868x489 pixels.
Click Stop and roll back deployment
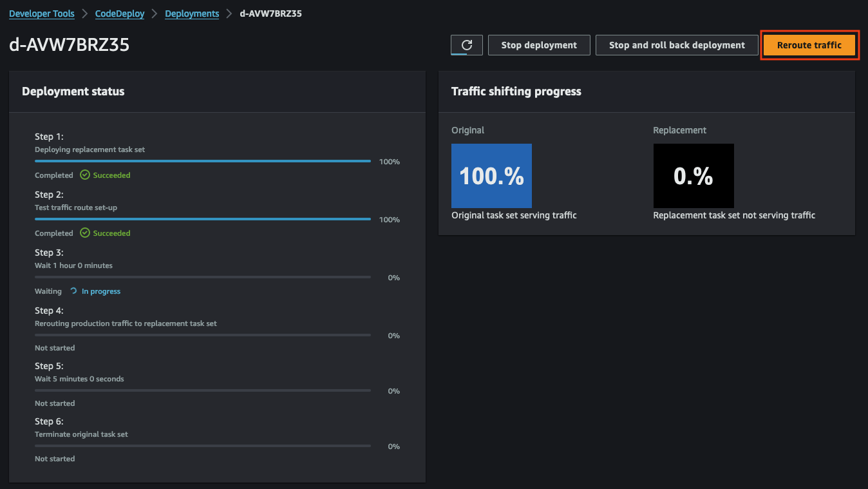tap(676, 44)
